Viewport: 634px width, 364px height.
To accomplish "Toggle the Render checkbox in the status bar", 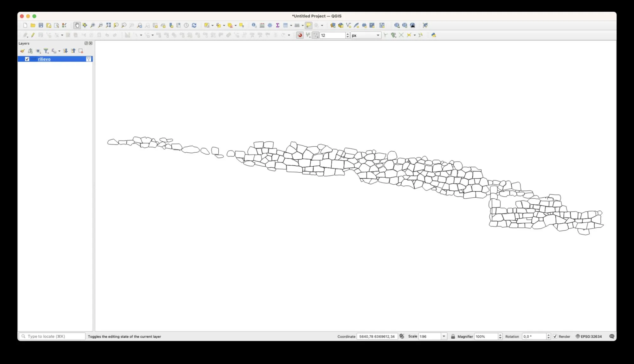I will (x=555, y=336).
